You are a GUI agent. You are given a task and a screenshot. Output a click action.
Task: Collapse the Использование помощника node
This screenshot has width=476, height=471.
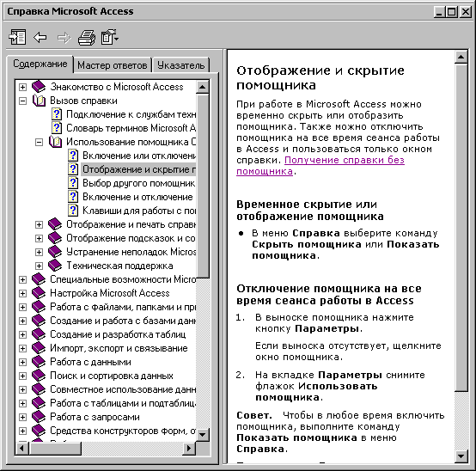point(40,142)
